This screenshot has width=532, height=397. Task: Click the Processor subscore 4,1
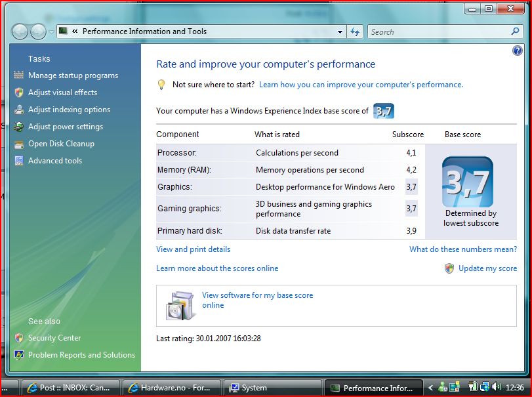(x=411, y=153)
